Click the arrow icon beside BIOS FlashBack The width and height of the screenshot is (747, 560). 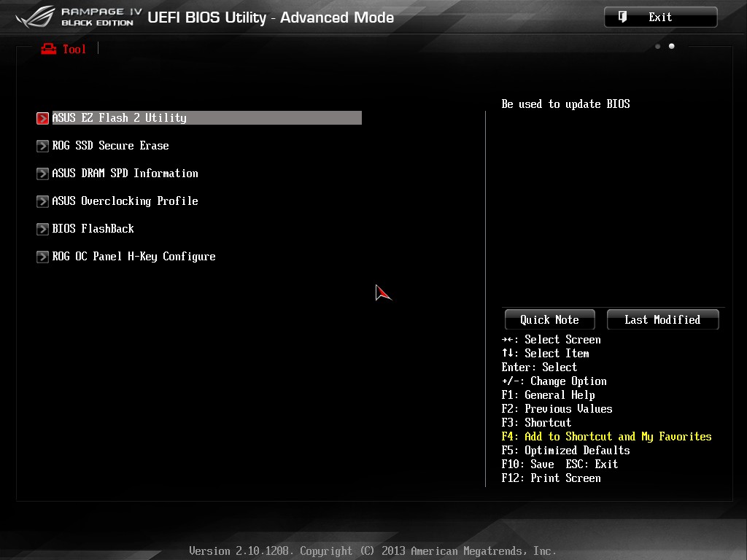point(42,229)
